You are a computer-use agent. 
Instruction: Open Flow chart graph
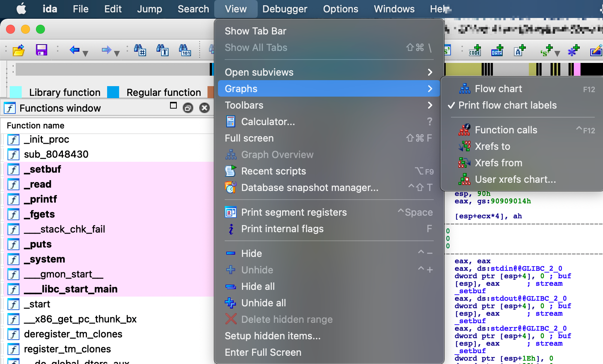click(523, 89)
